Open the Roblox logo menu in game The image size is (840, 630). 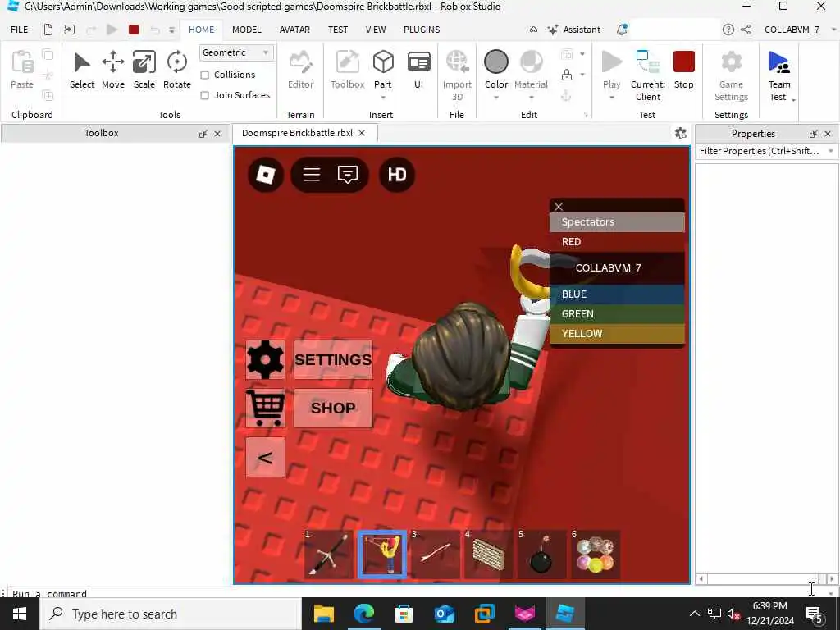point(266,175)
